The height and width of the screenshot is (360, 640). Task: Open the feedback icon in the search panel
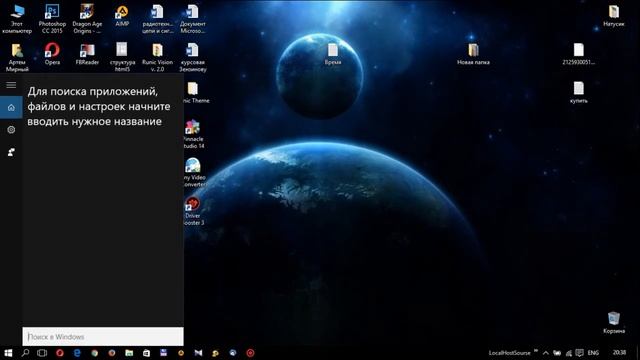11,152
